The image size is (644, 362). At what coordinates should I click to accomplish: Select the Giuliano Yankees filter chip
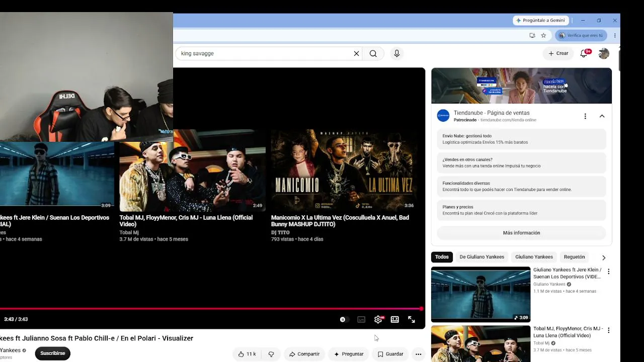click(x=534, y=257)
